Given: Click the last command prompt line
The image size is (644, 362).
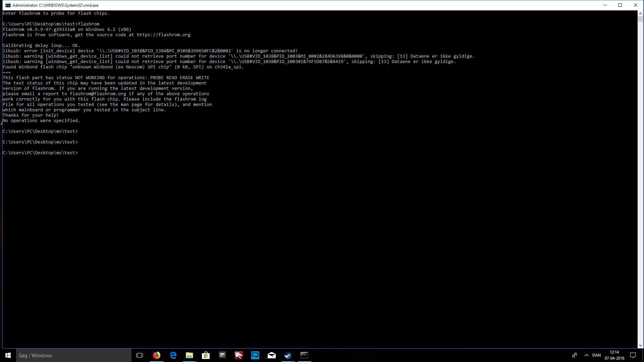Looking at the screenshot, I should [x=40, y=153].
